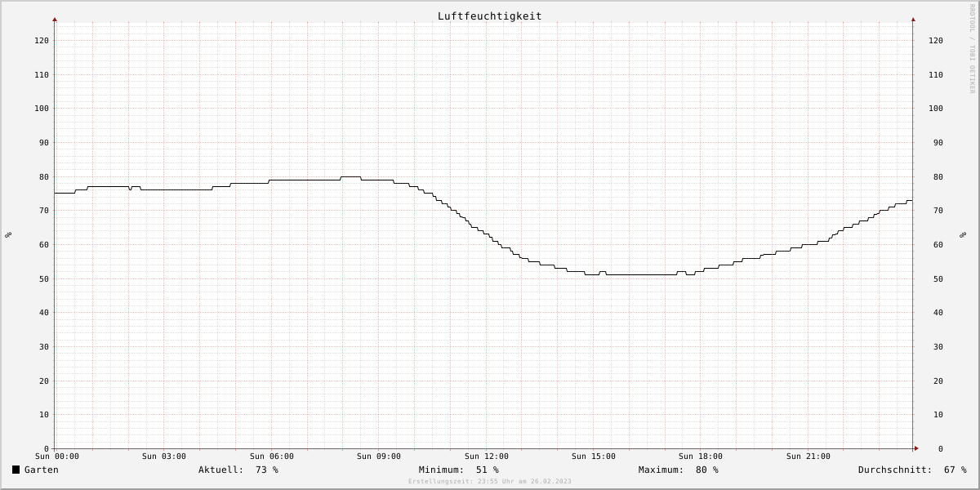Click the Sun 18:00 time label
Viewport: 980px width, 490px height.
(701, 457)
